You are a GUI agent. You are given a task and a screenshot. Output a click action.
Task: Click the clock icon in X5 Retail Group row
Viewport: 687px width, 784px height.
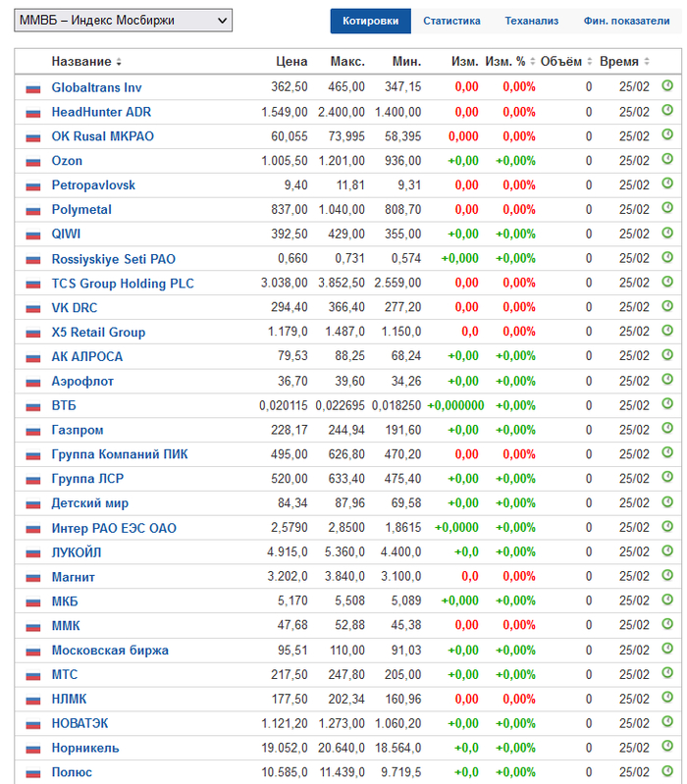[x=667, y=331]
